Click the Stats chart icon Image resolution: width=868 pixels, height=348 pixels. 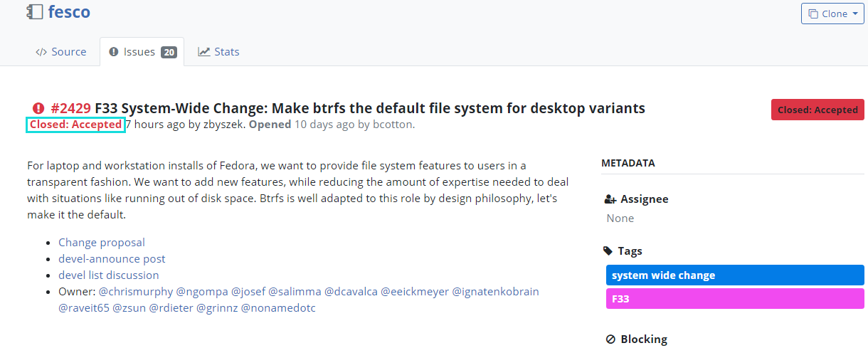click(x=204, y=52)
